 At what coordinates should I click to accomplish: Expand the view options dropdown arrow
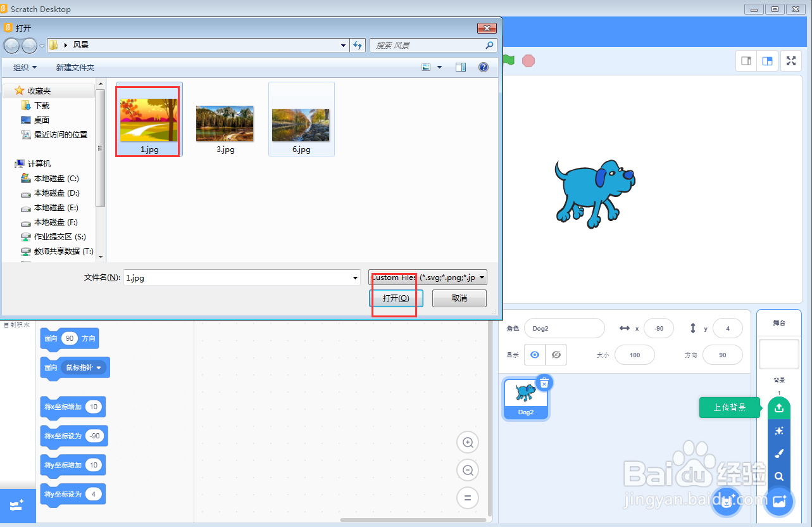point(440,67)
